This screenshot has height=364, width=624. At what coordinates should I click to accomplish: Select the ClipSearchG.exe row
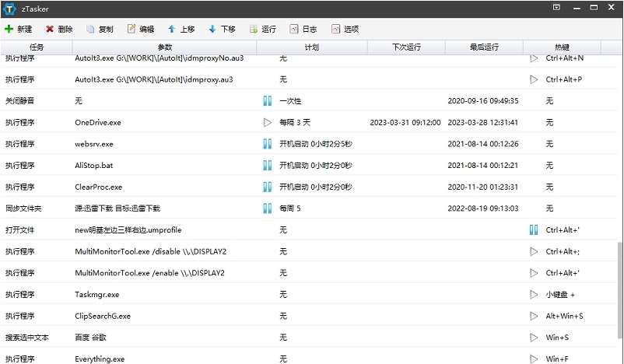tap(309, 316)
